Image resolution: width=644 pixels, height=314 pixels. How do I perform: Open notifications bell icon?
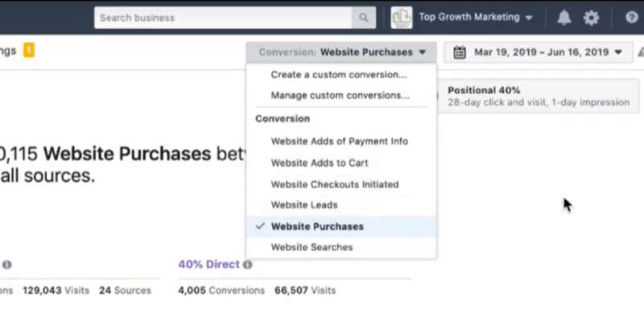[564, 18]
